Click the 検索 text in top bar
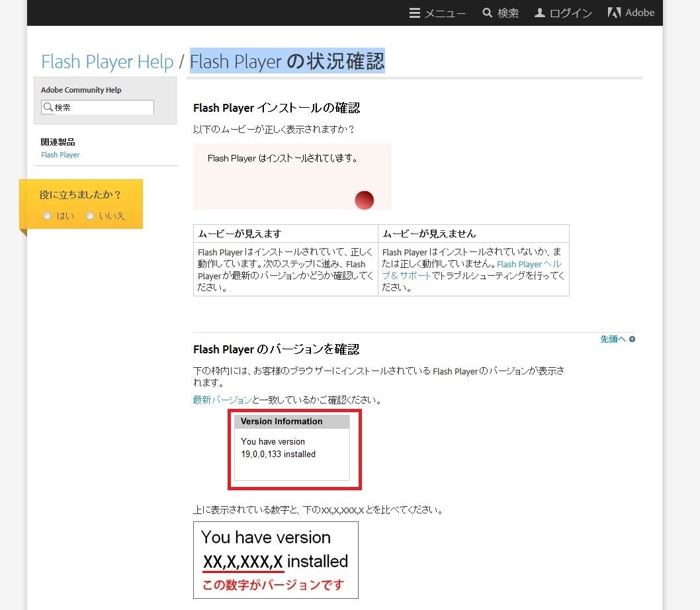Screen dimensions: 700x610 point(508,13)
